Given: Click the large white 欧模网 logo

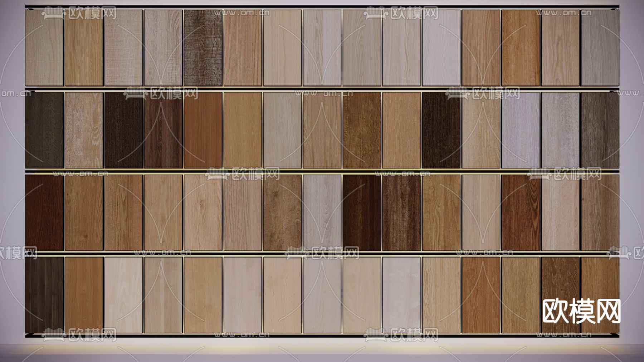Looking at the screenshot, I should coord(581,311).
